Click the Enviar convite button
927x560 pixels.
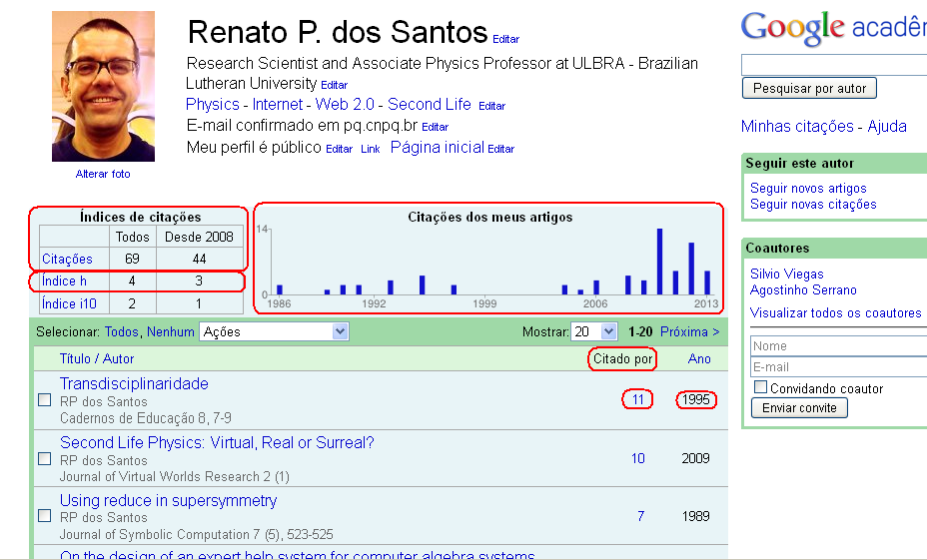coord(799,408)
